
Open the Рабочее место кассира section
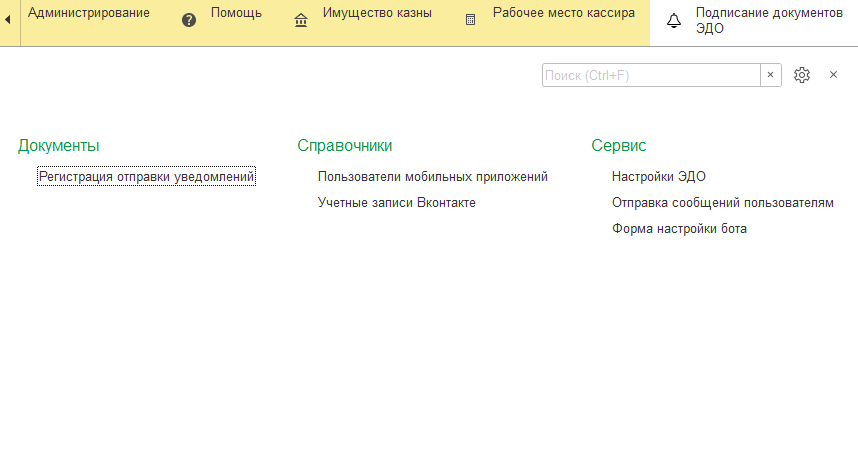(564, 13)
